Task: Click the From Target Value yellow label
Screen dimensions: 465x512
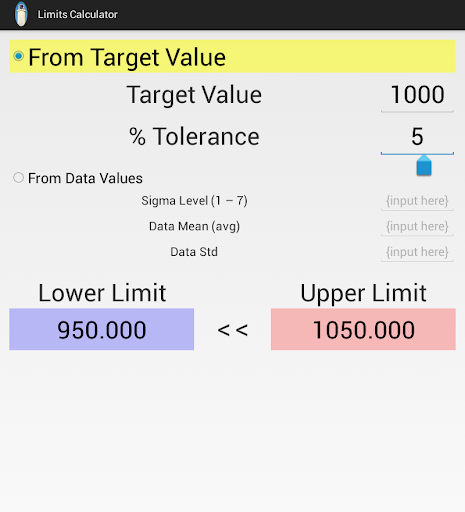Action: click(x=127, y=57)
